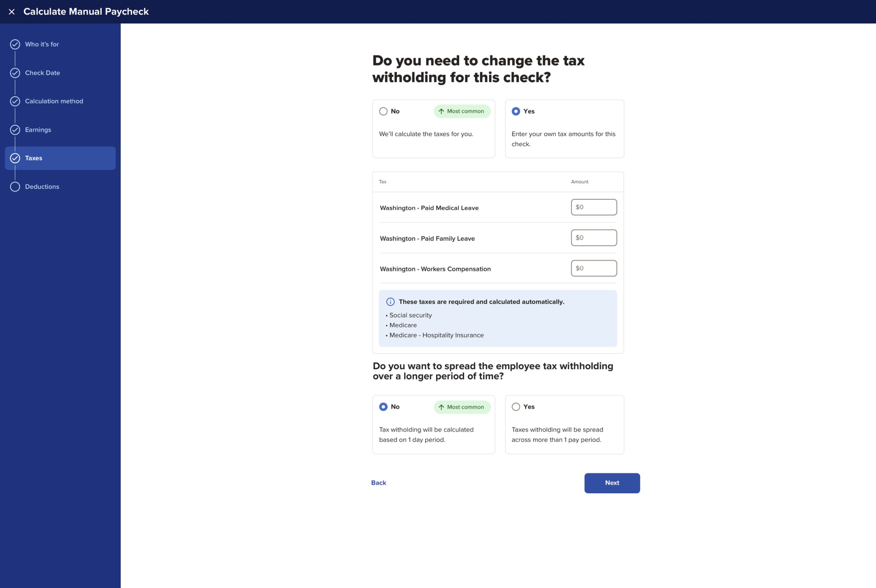Image resolution: width=876 pixels, height=588 pixels.
Task: Click the Back link
Action: (x=378, y=483)
